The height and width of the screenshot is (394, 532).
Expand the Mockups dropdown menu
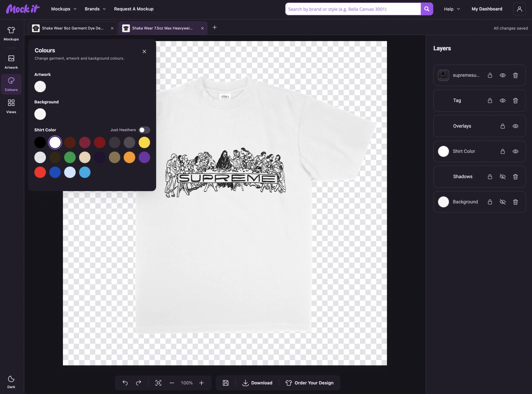(64, 9)
